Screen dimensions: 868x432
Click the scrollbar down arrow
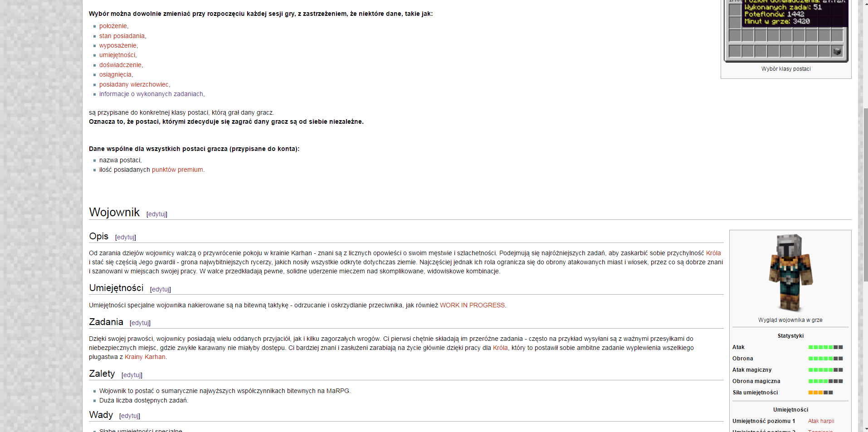[x=865, y=428]
